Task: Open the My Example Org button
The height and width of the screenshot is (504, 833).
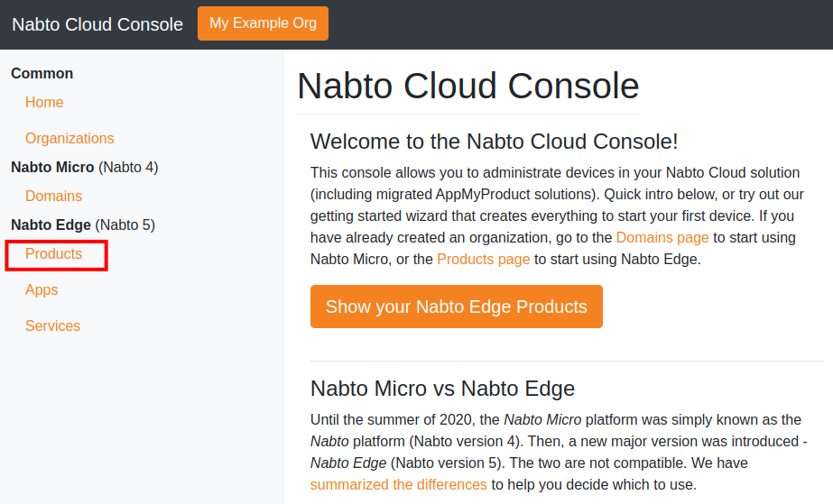Action: (x=263, y=23)
